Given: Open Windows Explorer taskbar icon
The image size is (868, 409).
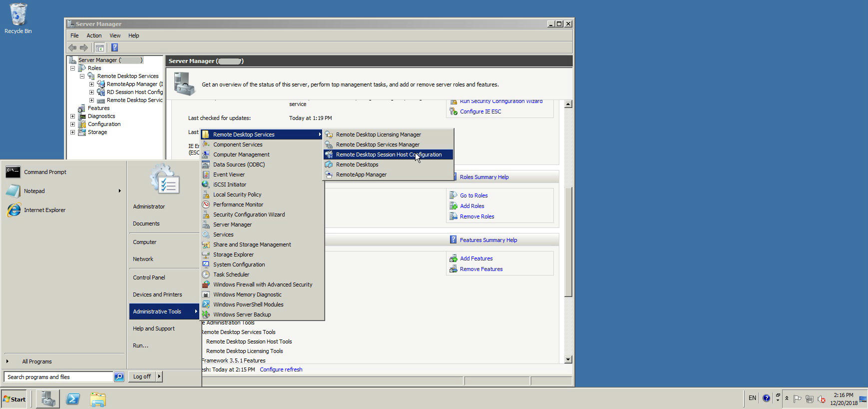Looking at the screenshot, I should (98, 399).
